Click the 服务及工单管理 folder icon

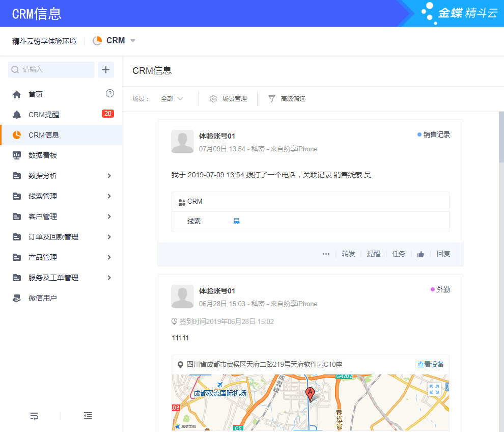(17, 278)
